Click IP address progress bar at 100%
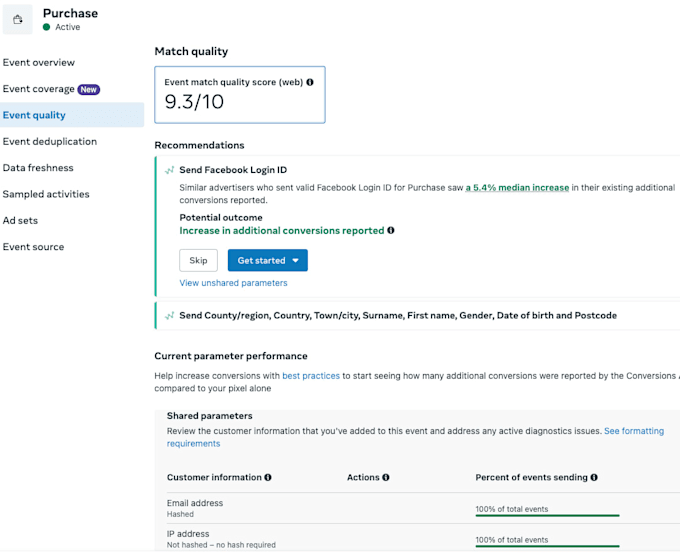 [547, 546]
